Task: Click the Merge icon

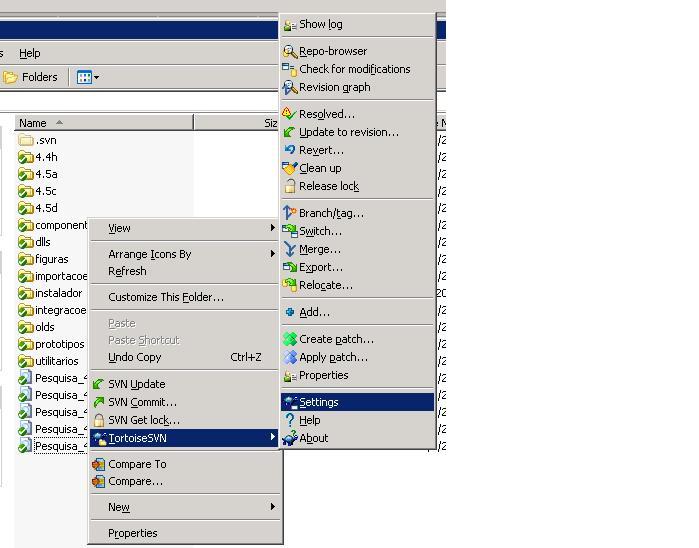Action: [290, 249]
